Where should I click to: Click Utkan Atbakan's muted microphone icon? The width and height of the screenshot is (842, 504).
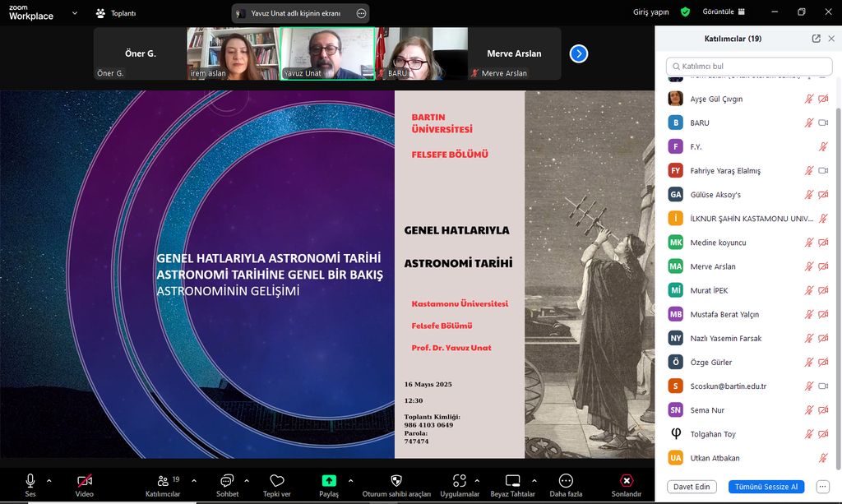click(x=823, y=458)
